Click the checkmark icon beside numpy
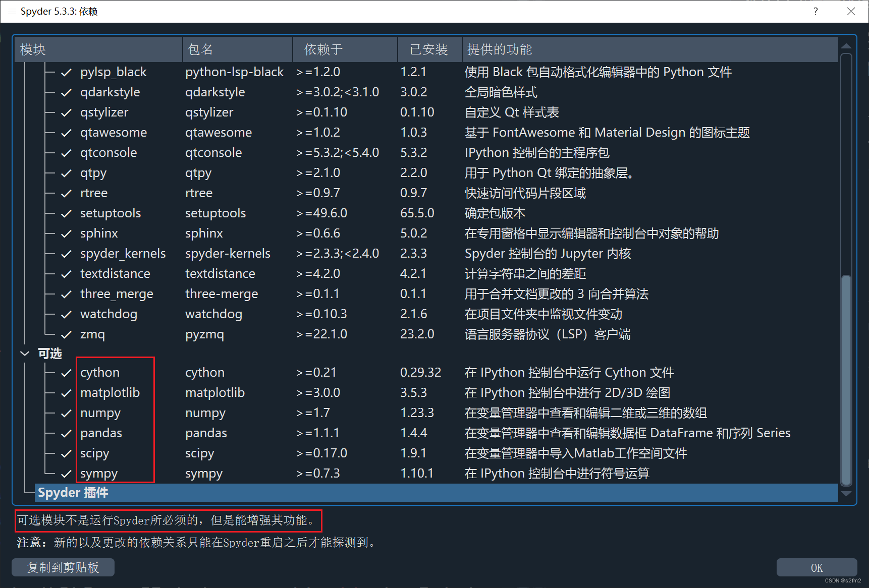869x588 pixels. coord(66,414)
